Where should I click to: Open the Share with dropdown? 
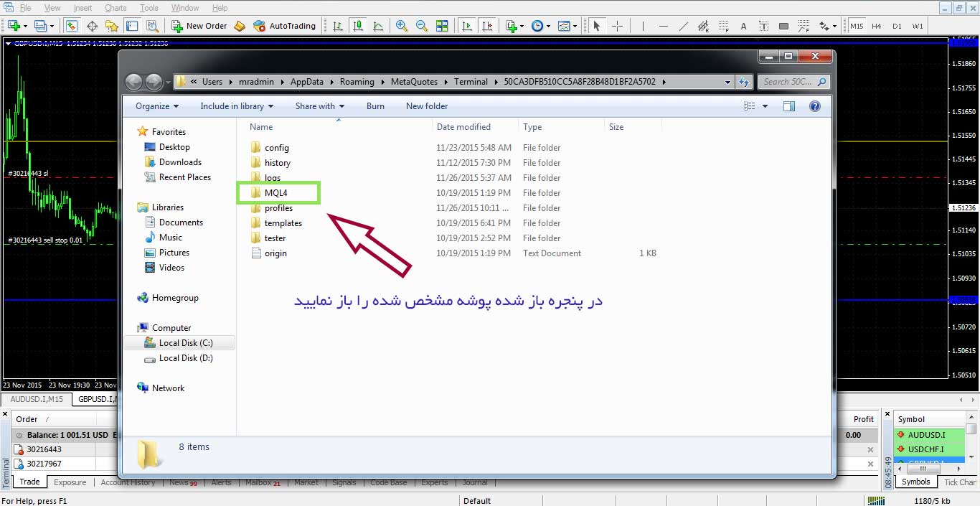point(319,106)
